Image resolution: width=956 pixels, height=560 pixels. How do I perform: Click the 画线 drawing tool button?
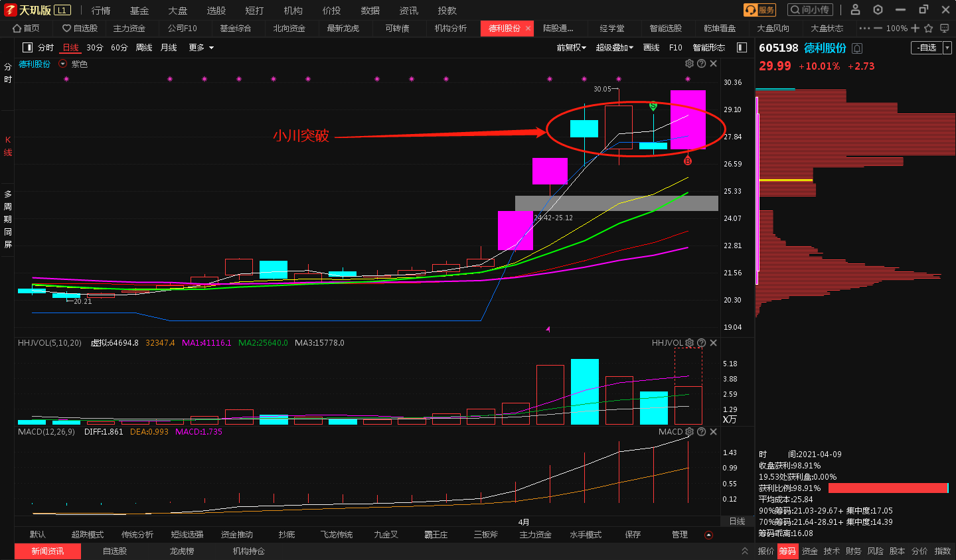tap(651, 48)
